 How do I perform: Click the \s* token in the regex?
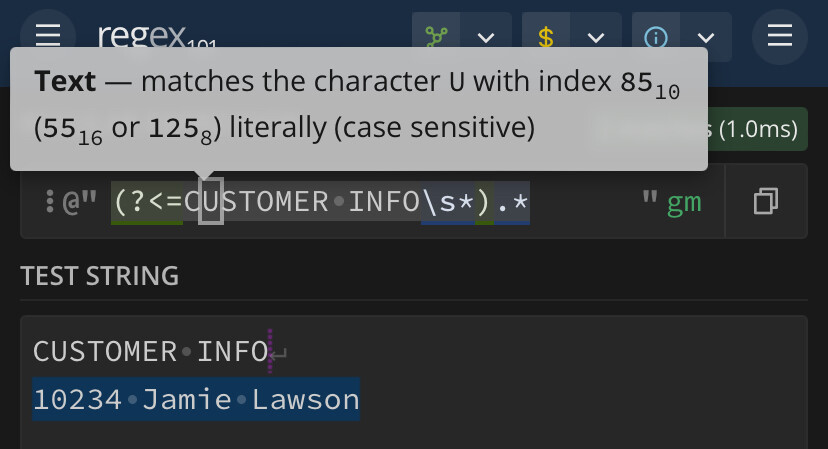(x=448, y=202)
